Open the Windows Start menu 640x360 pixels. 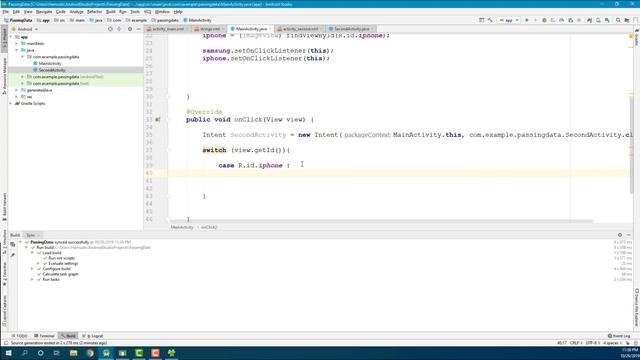pyautogui.click(x=8, y=353)
